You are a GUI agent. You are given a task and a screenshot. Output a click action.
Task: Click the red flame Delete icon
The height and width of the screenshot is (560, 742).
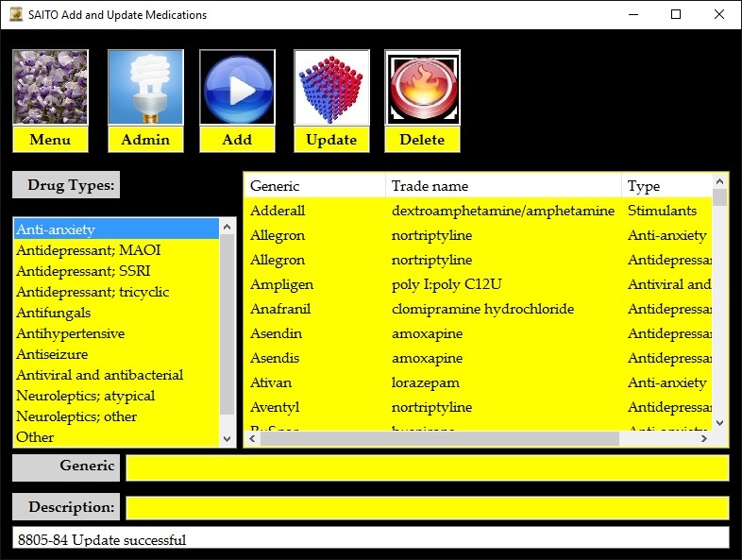pyautogui.click(x=422, y=87)
